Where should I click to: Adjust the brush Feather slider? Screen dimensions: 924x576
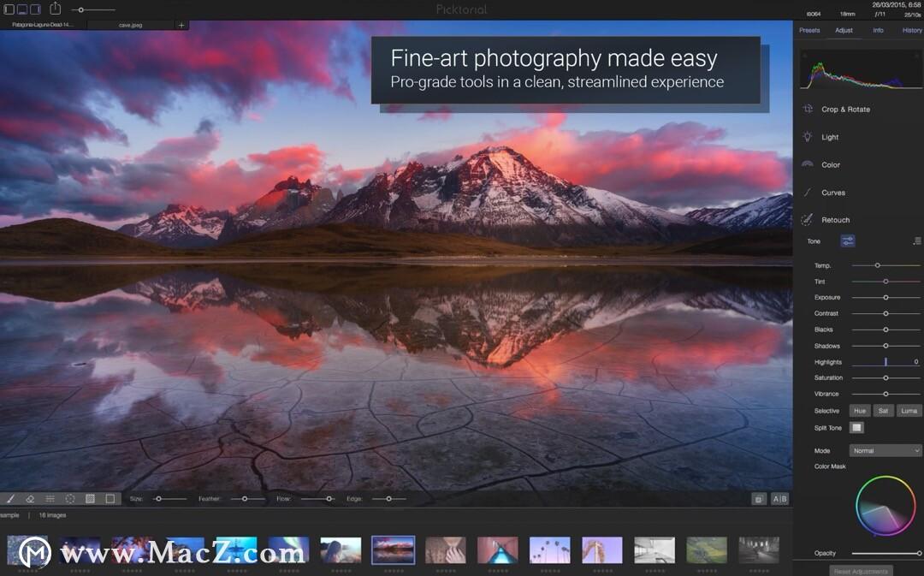[x=247, y=499]
